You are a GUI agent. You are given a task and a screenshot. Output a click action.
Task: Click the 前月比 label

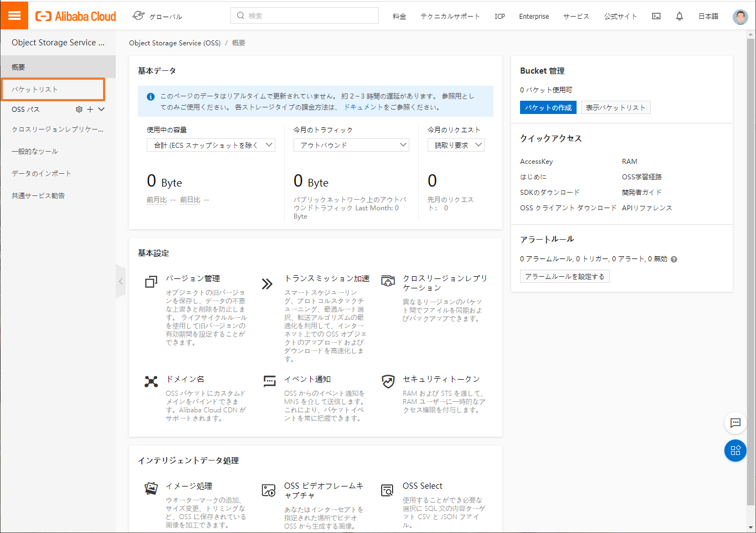tap(157, 200)
